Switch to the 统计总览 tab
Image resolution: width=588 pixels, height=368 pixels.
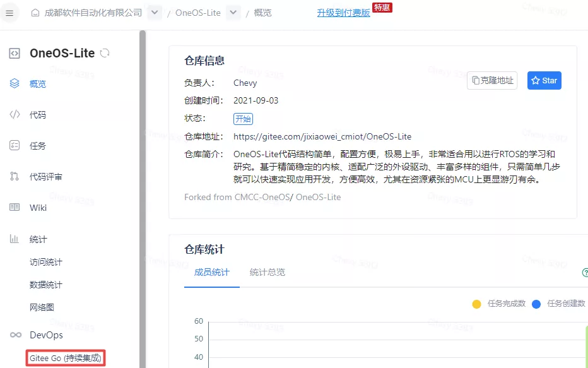click(268, 272)
